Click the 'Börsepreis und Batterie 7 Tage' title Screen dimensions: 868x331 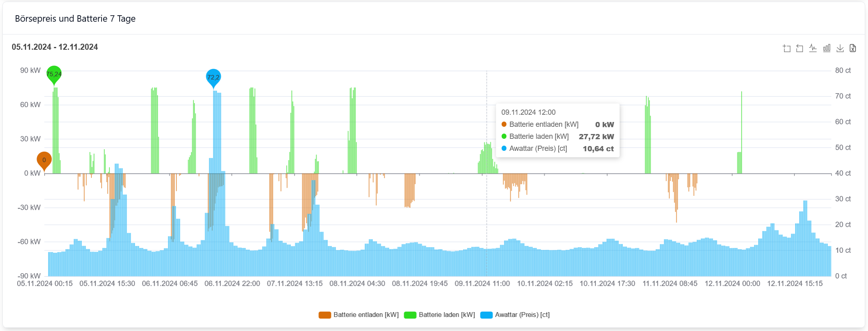click(75, 19)
